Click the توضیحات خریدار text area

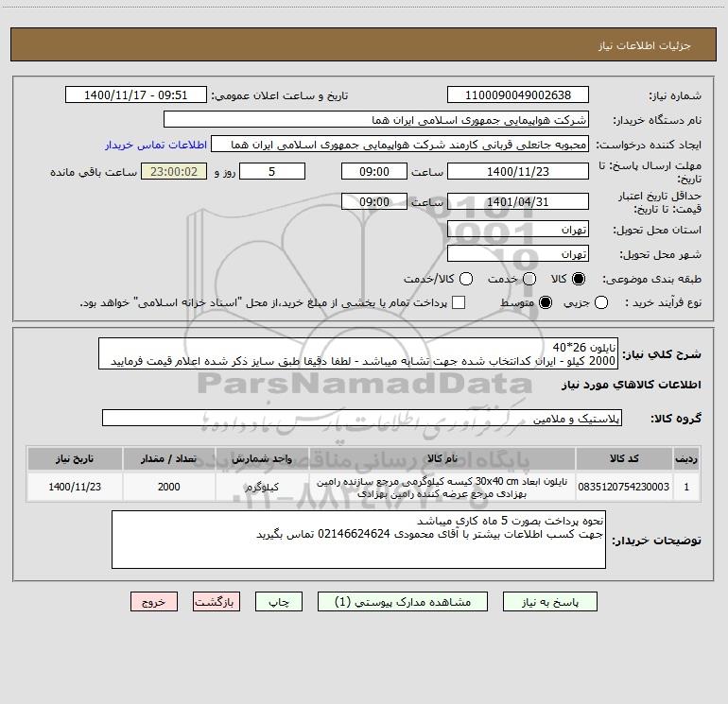(358, 540)
